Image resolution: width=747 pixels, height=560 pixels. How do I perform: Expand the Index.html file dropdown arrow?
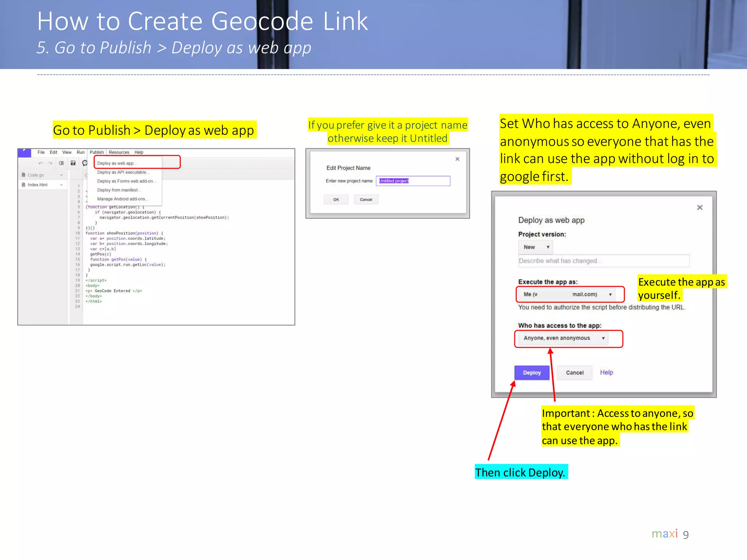[61, 185]
